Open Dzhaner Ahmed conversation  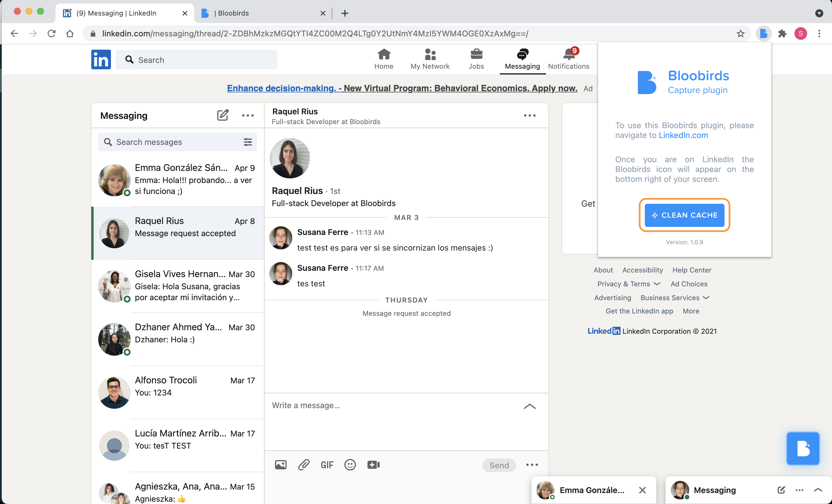pos(178,339)
